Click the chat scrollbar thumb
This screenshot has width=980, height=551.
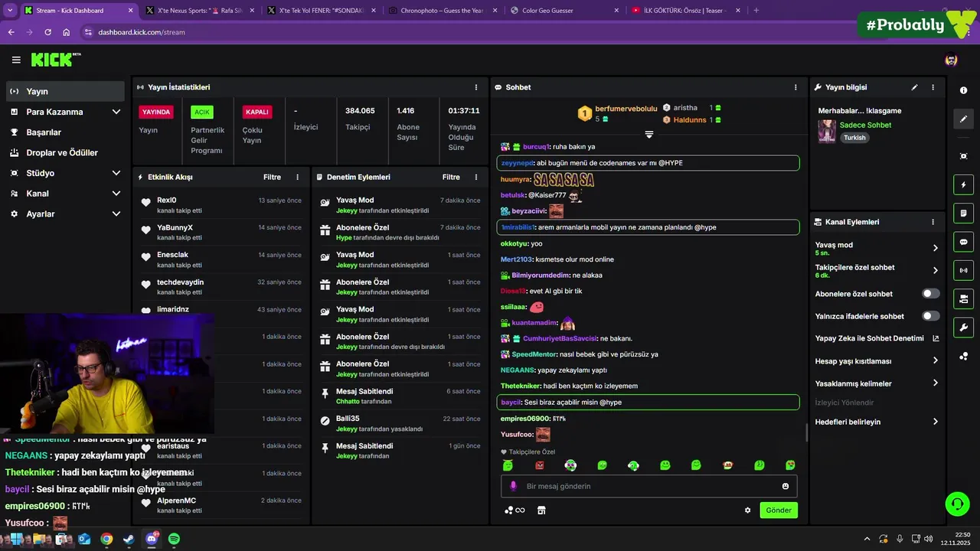806,432
